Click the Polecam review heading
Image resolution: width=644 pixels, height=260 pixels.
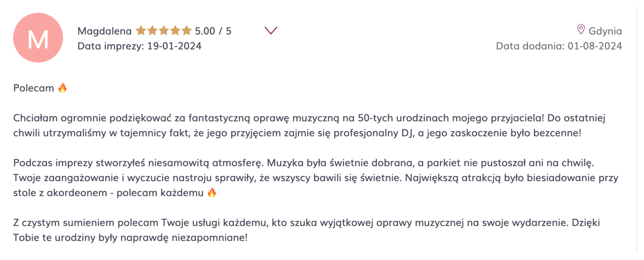34,88
